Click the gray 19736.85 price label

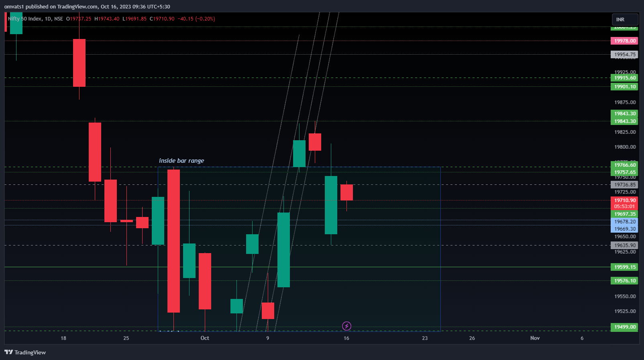tap(624, 185)
